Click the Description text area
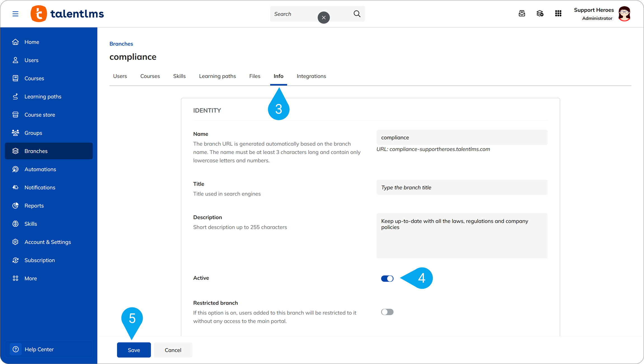 click(462, 236)
